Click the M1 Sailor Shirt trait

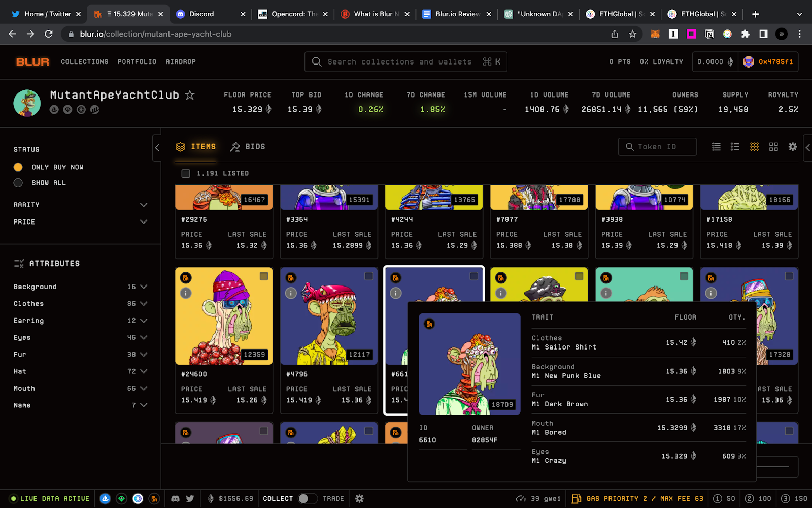click(x=564, y=347)
